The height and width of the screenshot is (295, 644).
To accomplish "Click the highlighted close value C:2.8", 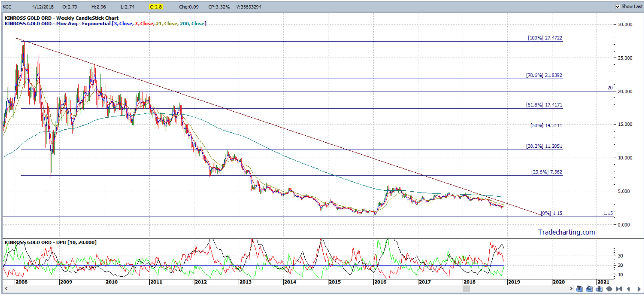I will (x=156, y=7).
